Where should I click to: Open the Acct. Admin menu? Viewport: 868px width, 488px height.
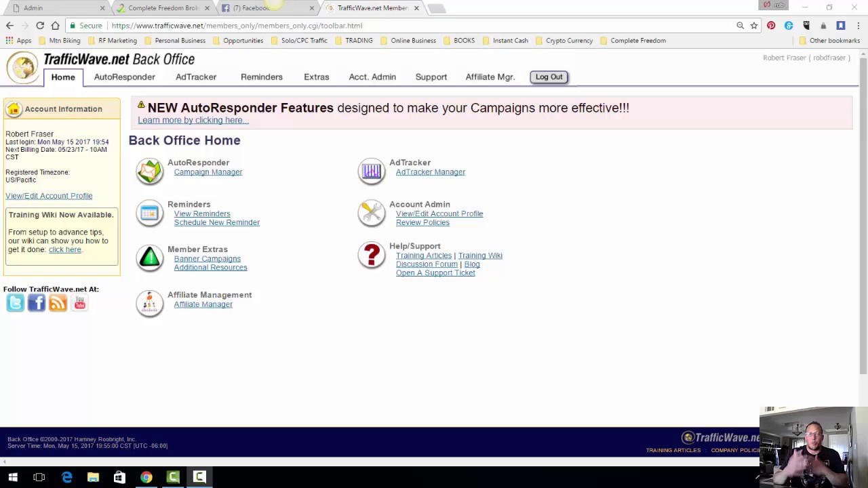[372, 77]
